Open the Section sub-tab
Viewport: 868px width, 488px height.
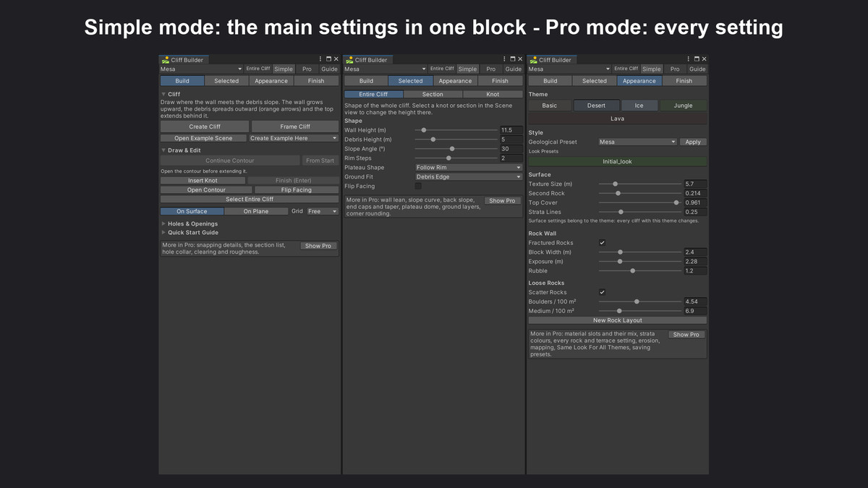point(433,94)
